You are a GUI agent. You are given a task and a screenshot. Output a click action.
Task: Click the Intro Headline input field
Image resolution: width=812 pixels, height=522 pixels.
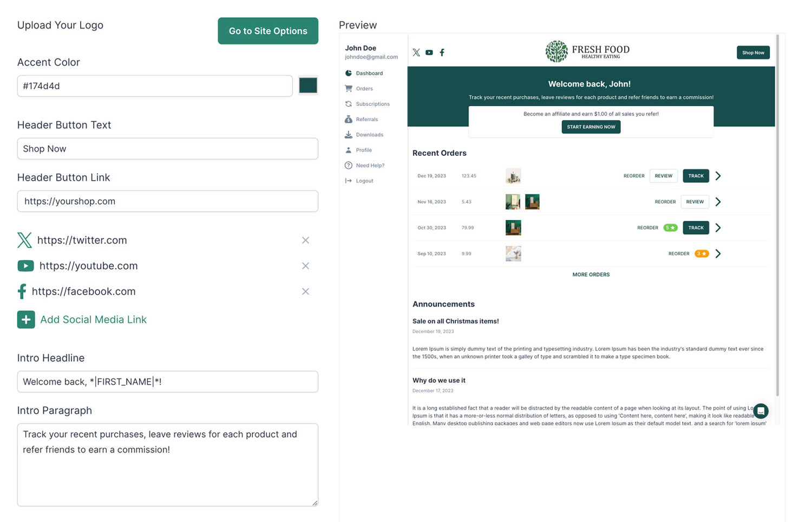tap(168, 382)
